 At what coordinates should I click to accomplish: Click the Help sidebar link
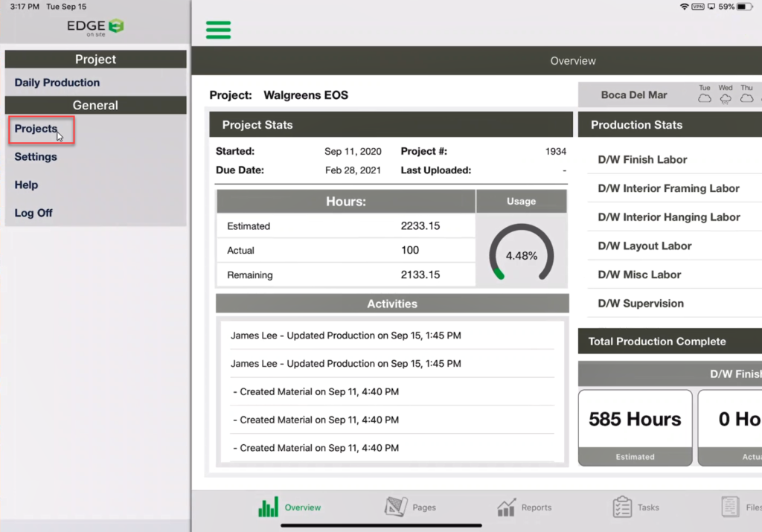point(26,185)
